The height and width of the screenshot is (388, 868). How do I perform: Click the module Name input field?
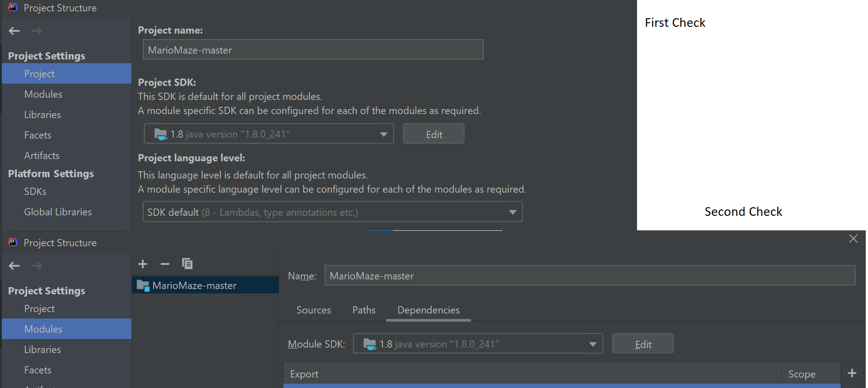tap(590, 275)
